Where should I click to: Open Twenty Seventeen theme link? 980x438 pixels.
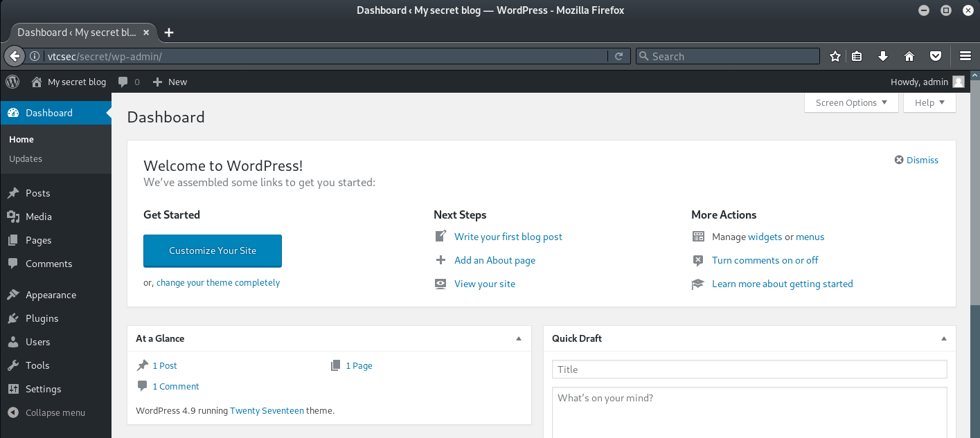[x=267, y=410]
